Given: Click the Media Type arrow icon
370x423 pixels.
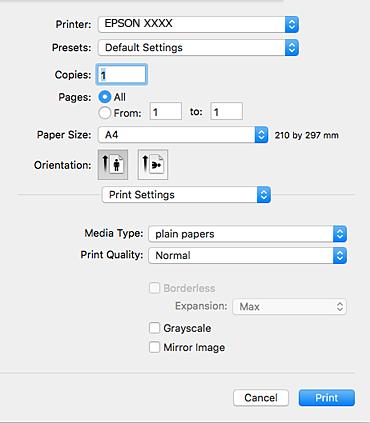Looking at the screenshot, I should 340,234.
